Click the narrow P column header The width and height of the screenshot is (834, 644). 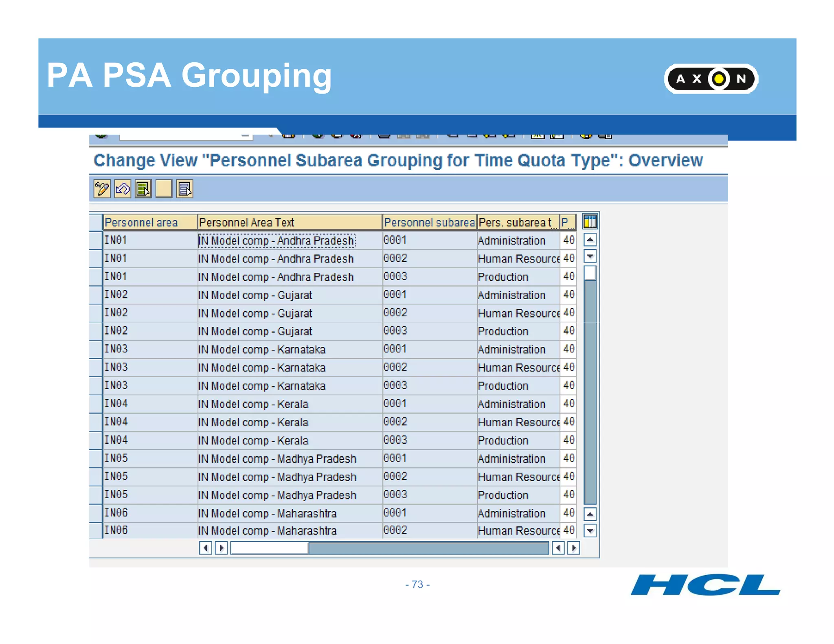coord(568,222)
